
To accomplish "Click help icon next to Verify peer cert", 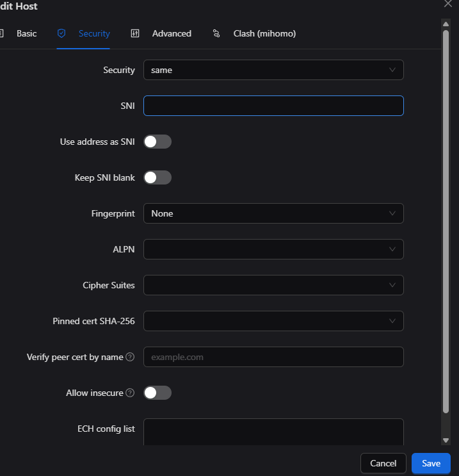I will tap(130, 357).
